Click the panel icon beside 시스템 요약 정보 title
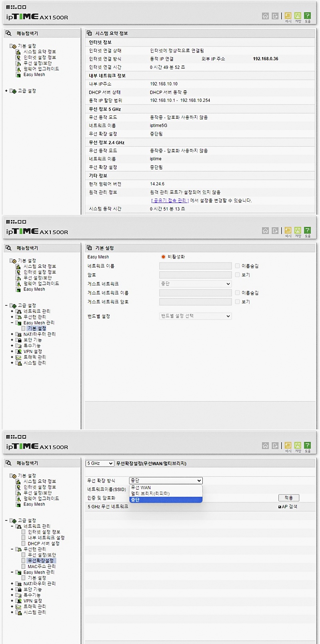 (90, 33)
